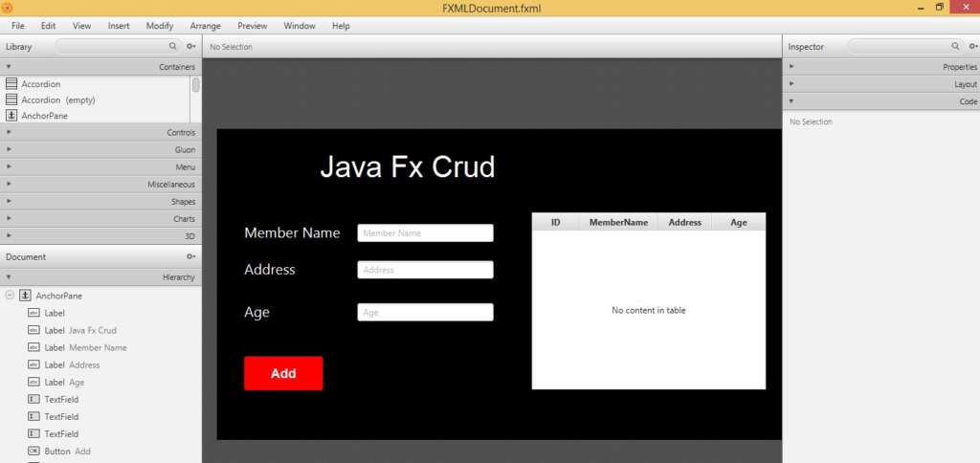Collapse the AnchorPane tree node
Viewport: 980px width, 463px height.
pyautogui.click(x=10, y=296)
